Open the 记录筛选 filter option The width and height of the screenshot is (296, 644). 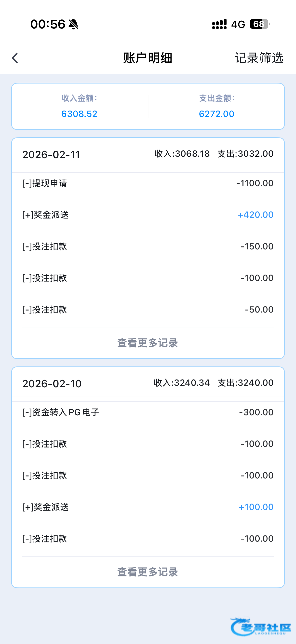pyautogui.click(x=259, y=58)
